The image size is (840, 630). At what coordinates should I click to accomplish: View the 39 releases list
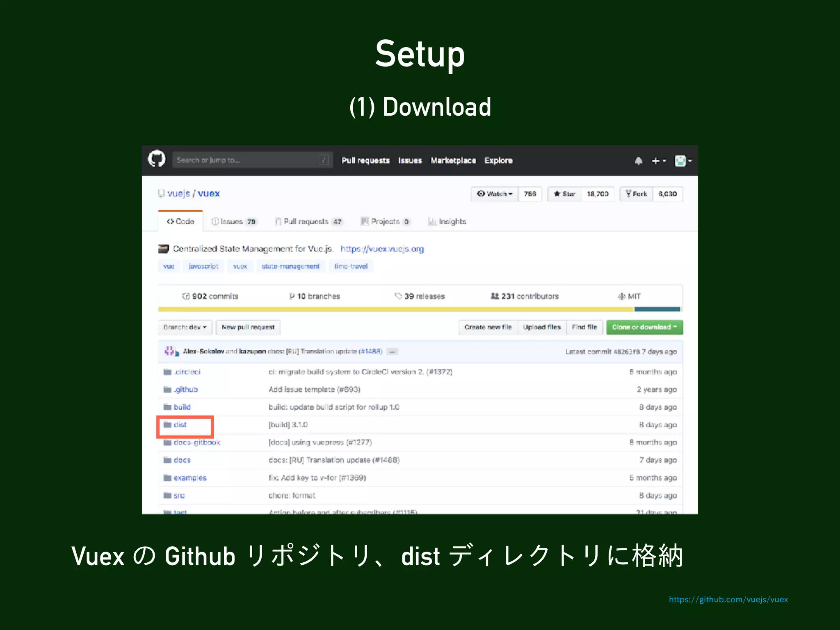point(420,296)
